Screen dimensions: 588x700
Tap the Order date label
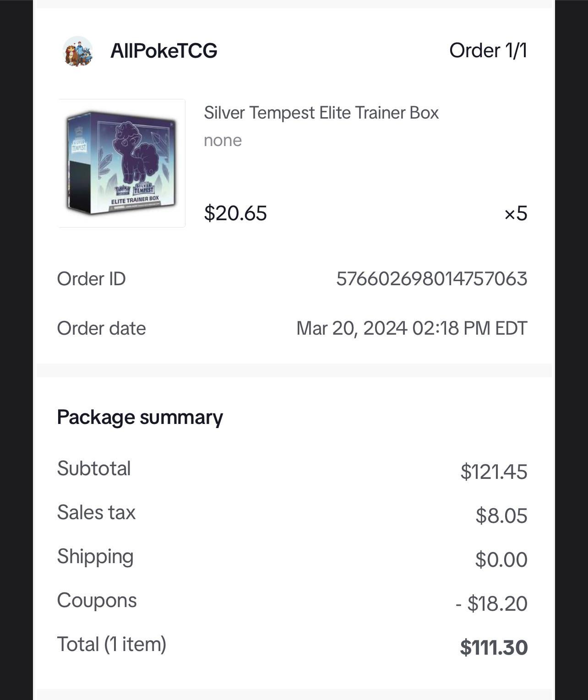tap(101, 328)
